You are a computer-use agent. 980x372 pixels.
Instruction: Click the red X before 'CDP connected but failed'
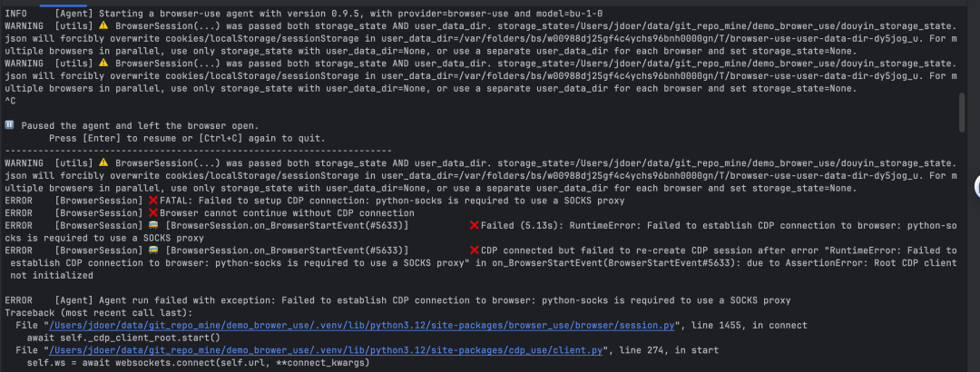tap(474, 250)
